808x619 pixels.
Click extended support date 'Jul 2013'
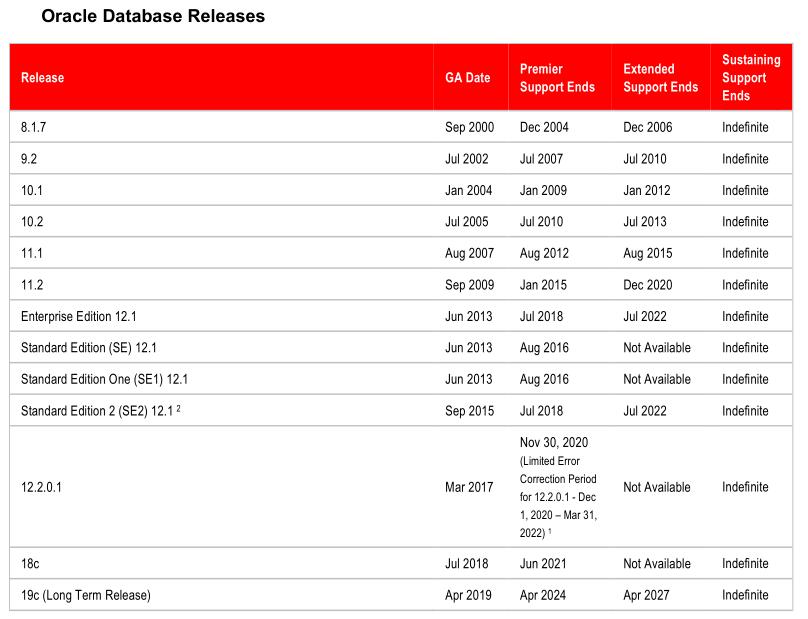coord(645,222)
